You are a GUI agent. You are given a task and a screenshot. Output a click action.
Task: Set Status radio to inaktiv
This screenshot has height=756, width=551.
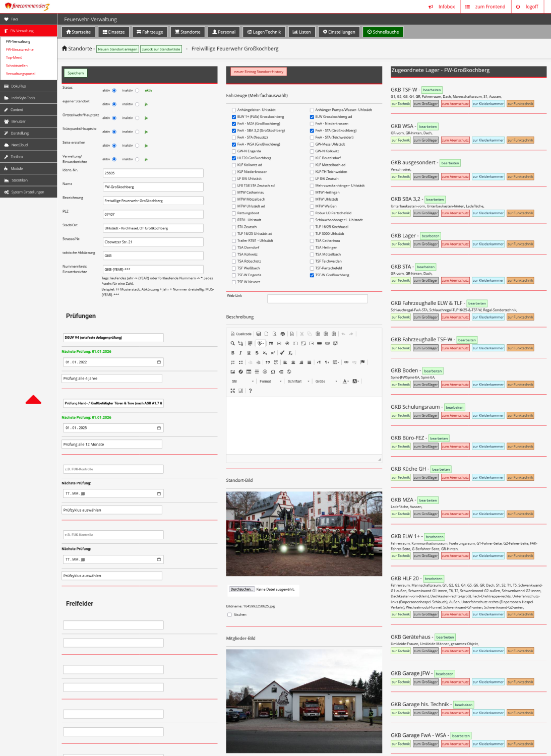tap(137, 91)
